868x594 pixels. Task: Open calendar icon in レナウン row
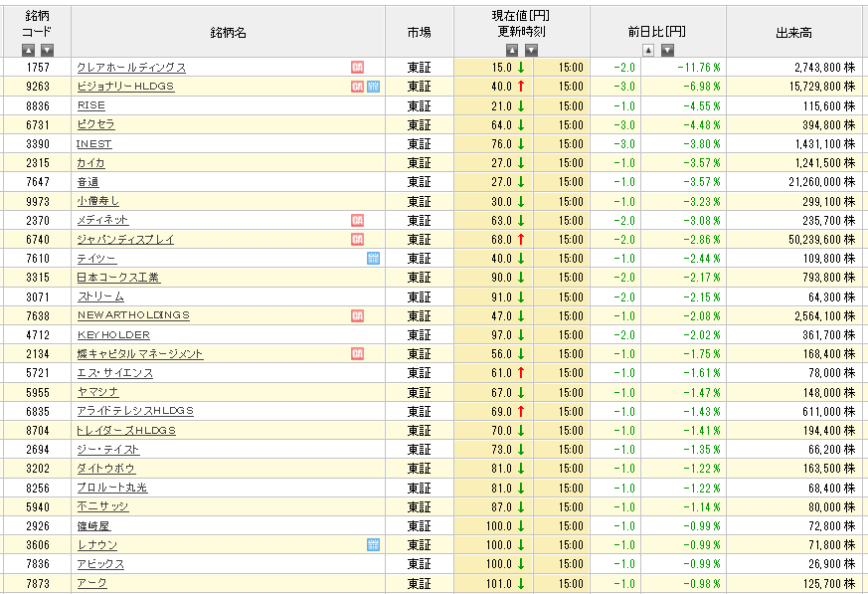pos(374,544)
